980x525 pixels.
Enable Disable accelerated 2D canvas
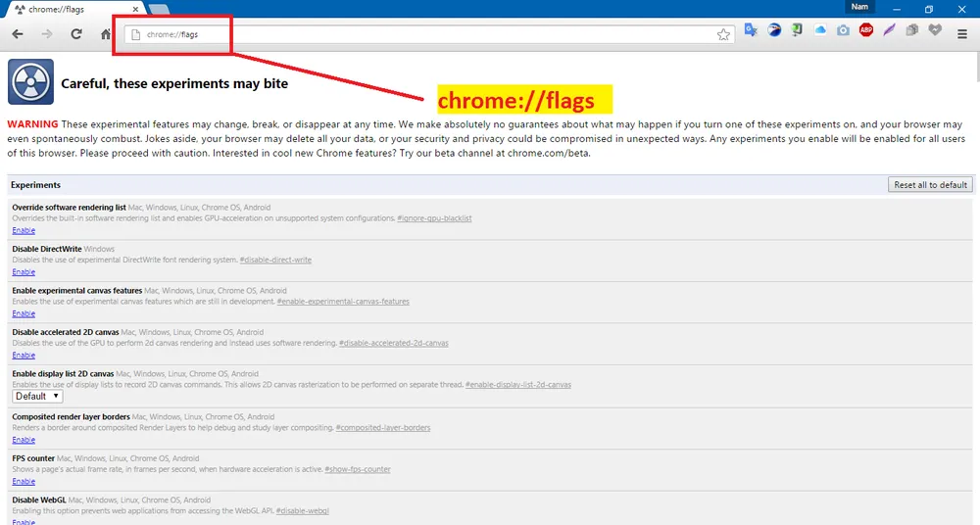tap(24, 355)
